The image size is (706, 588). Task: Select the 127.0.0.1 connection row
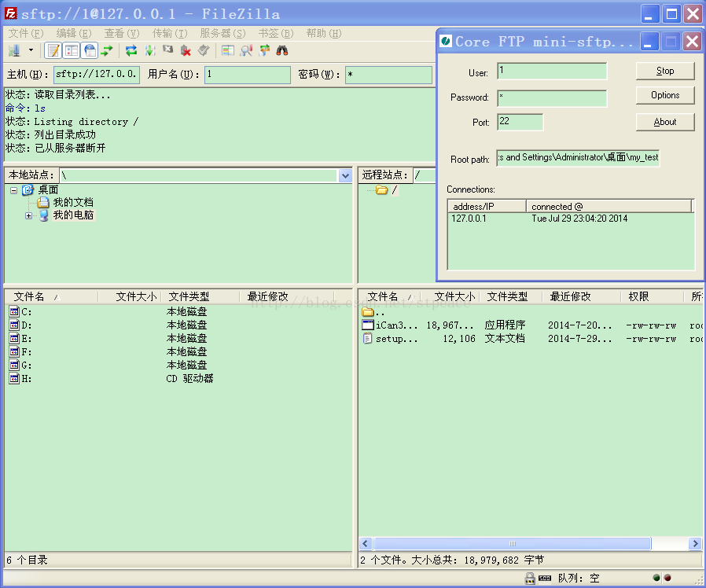tap(570, 219)
